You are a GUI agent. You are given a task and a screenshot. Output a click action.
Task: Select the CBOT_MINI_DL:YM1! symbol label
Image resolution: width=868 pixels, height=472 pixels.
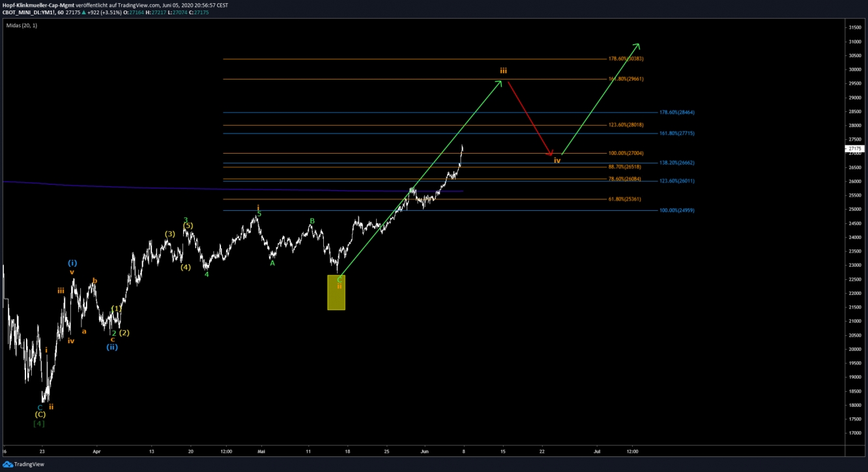(x=28, y=12)
